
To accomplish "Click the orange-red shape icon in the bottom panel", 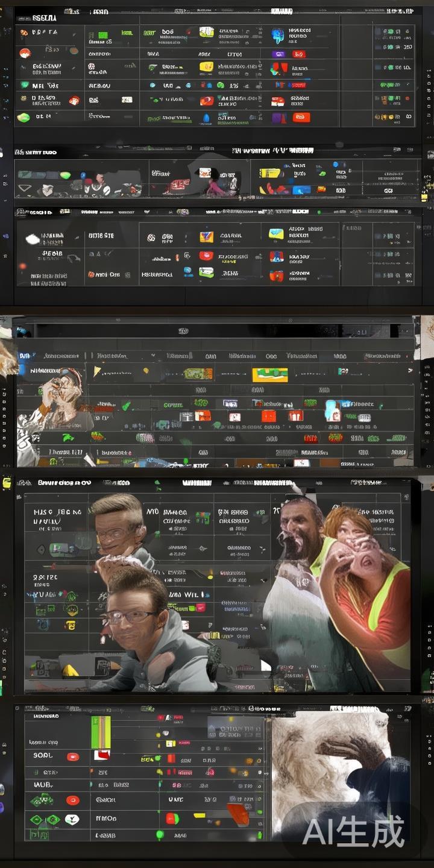I will click(x=238, y=814).
